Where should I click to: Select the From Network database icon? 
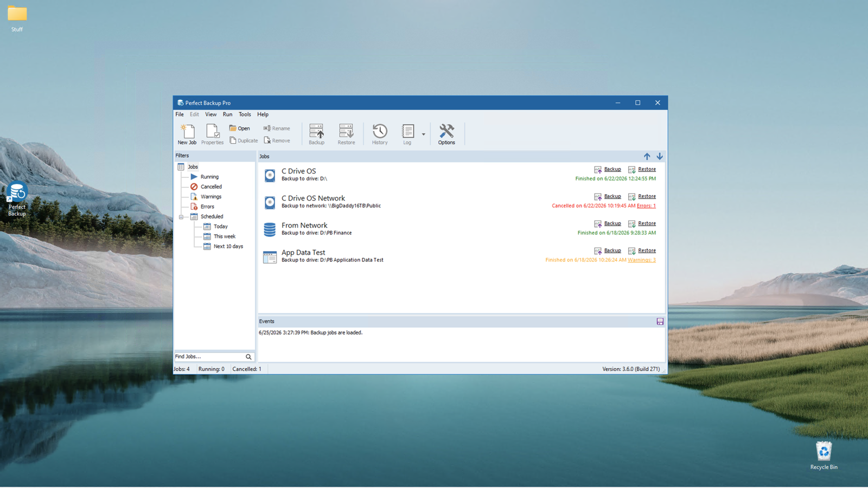[270, 229]
